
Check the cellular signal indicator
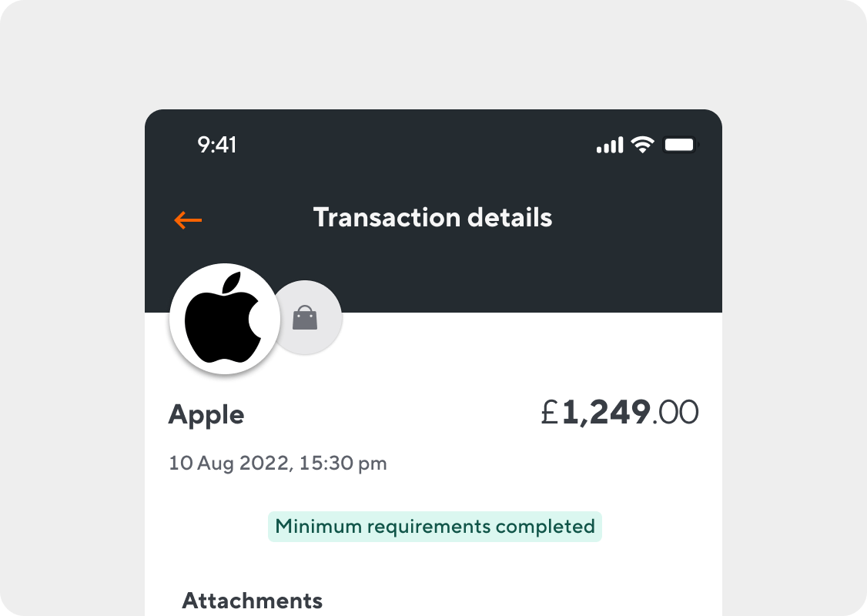click(610, 145)
